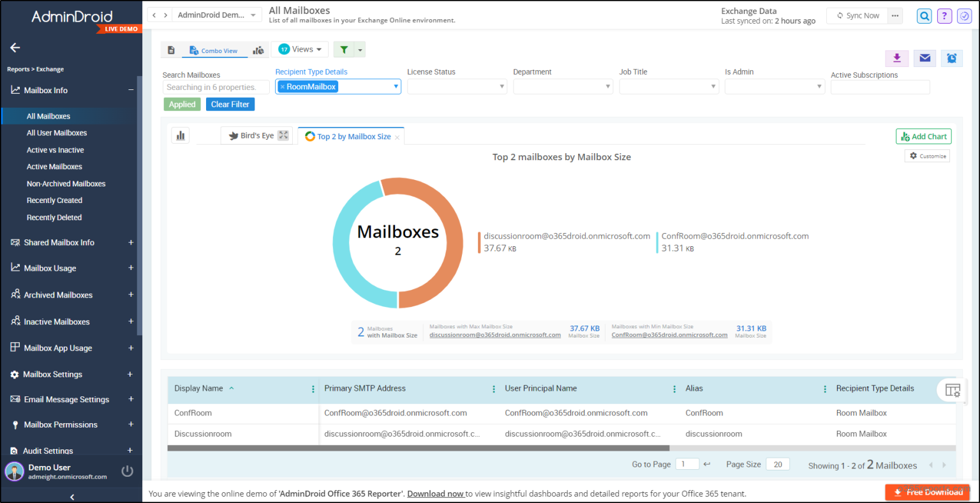Expand the Views dropdown
The width and height of the screenshot is (980, 503).
click(299, 49)
